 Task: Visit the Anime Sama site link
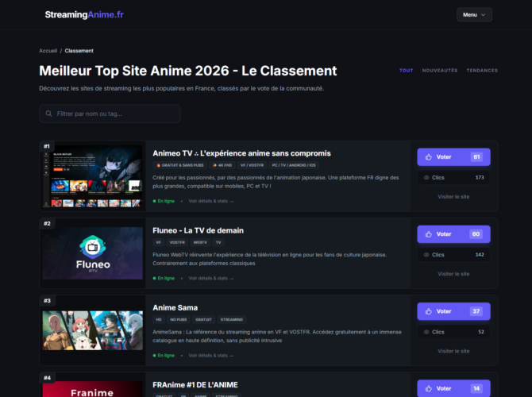(x=453, y=351)
